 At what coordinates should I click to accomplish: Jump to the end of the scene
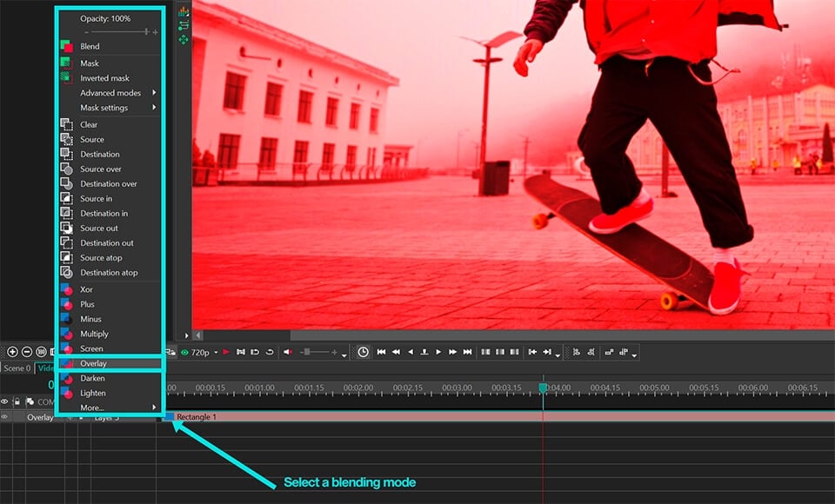pos(468,352)
